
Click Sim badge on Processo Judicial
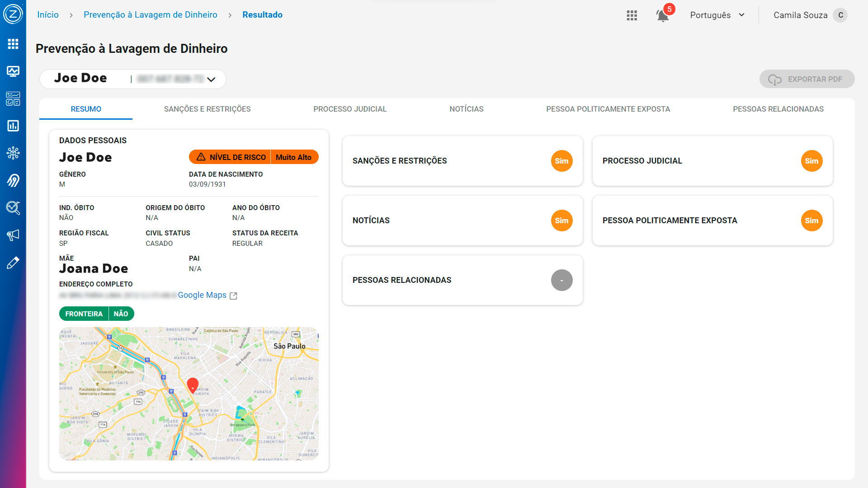tap(811, 161)
